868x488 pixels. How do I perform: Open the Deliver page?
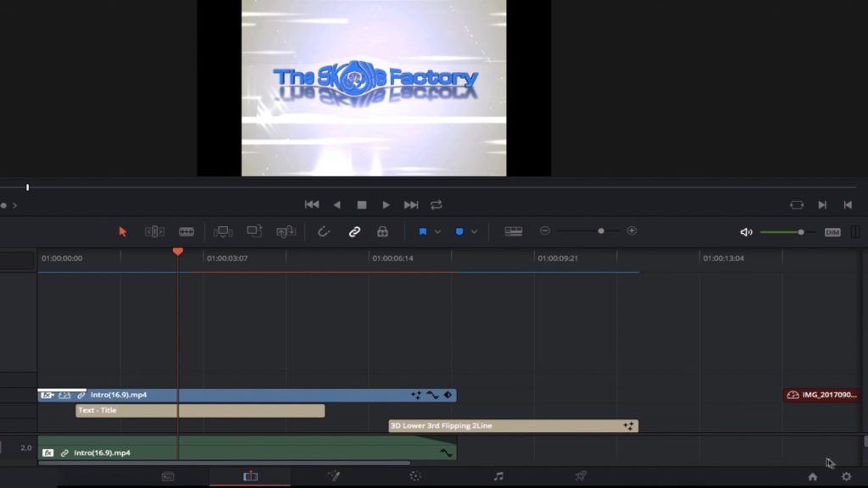click(582, 476)
